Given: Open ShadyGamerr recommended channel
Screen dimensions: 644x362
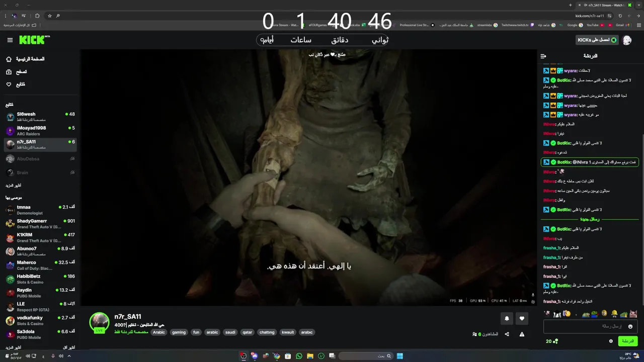Looking at the screenshot, I should 40,224.
